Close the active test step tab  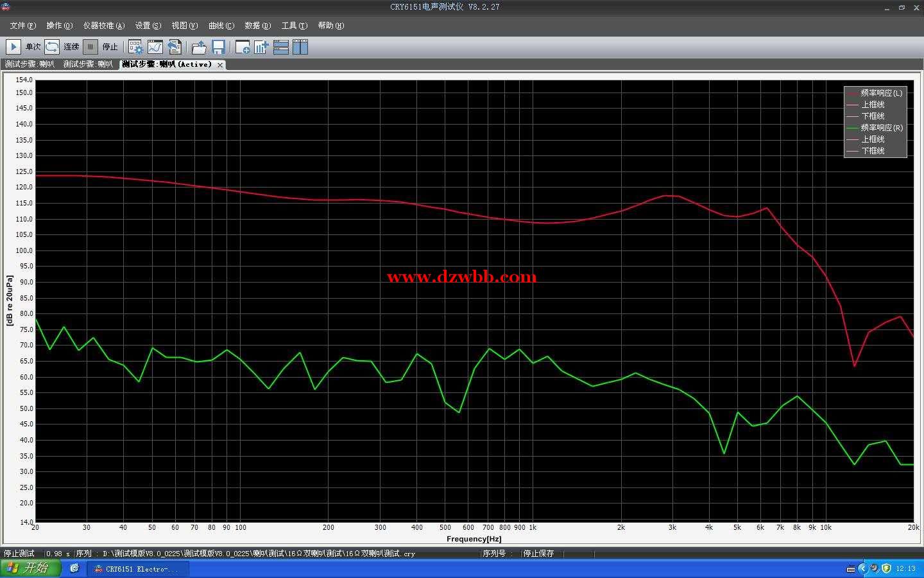tap(220, 65)
